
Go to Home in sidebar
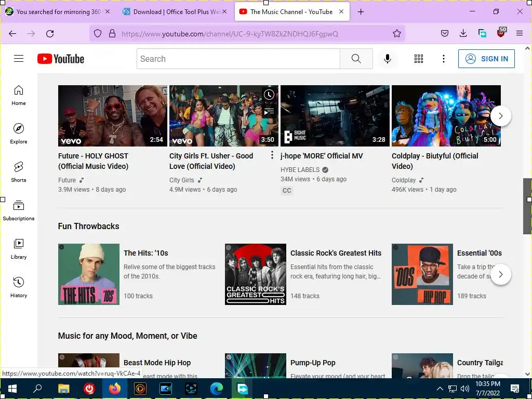coord(19,96)
